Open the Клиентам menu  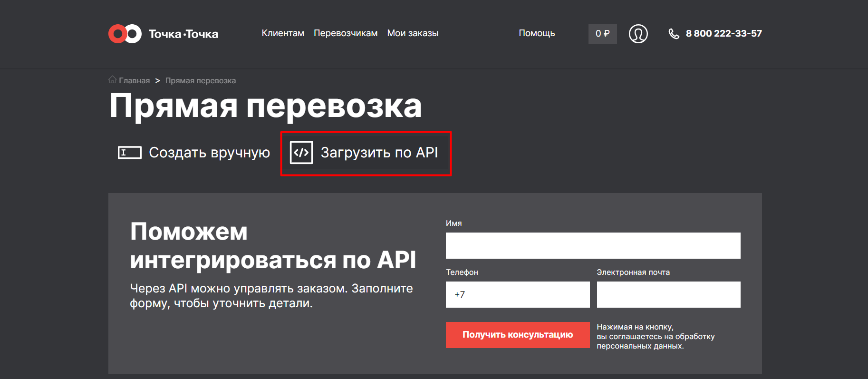283,33
